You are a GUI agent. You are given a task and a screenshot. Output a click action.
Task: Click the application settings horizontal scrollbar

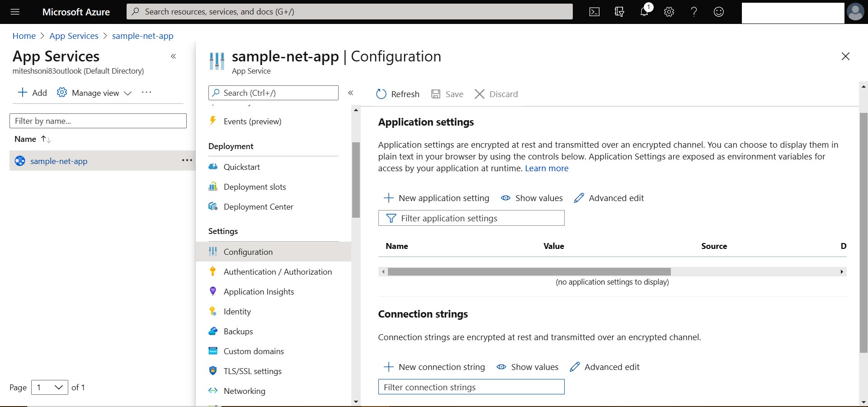[529, 271]
